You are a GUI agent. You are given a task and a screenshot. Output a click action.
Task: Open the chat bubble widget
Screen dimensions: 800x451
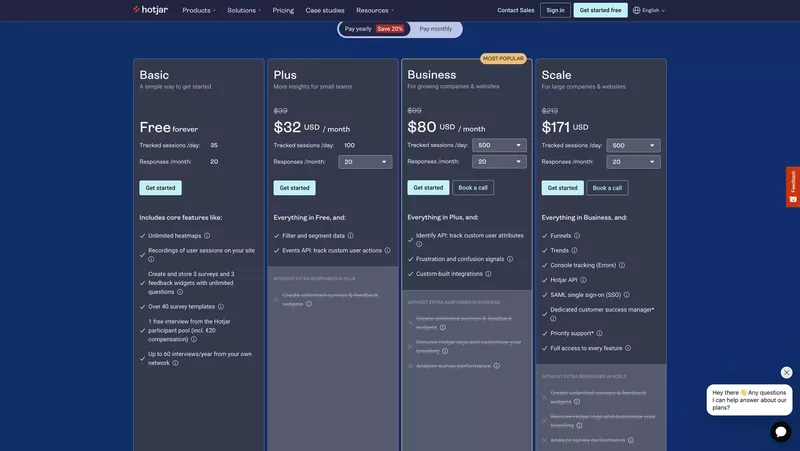tap(781, 431)
